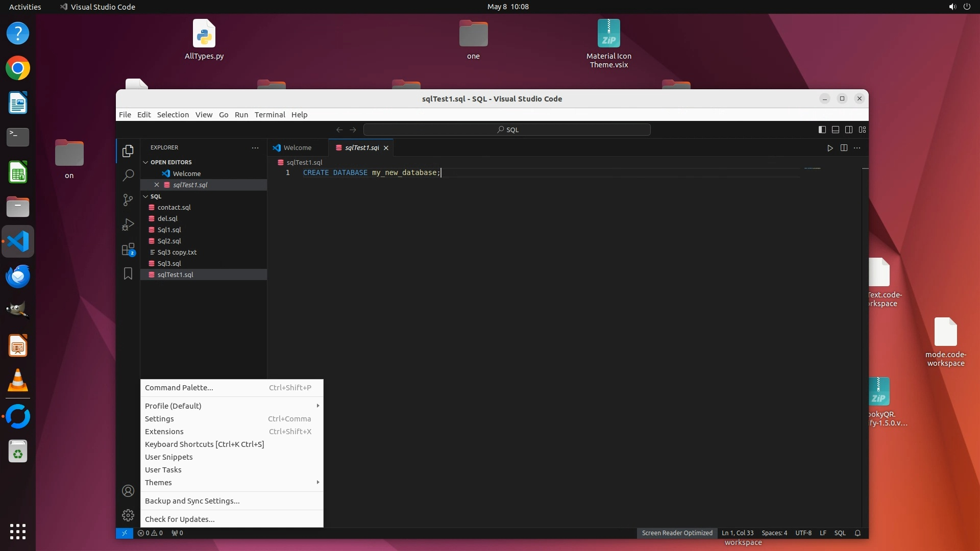Collapse the SQL folder section
The width and height of the screenshot is (980, 551).
(156, 196)
